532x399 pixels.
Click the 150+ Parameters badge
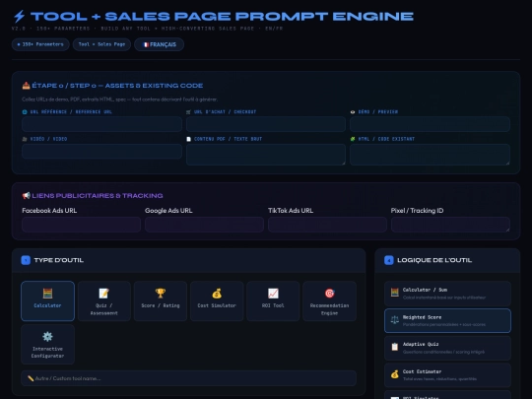pyautogui.click(x=40, y=44)
